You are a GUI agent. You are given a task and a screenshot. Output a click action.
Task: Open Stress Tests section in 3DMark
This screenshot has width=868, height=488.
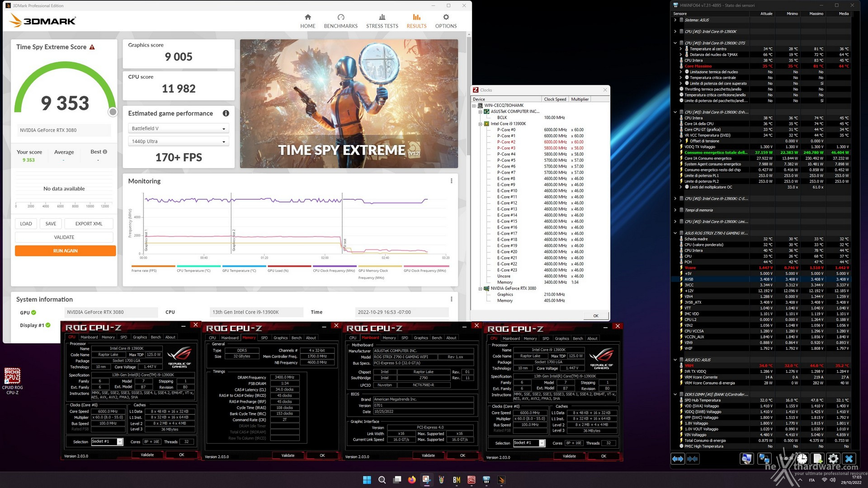pyautogui.click(x=382, y=21)
